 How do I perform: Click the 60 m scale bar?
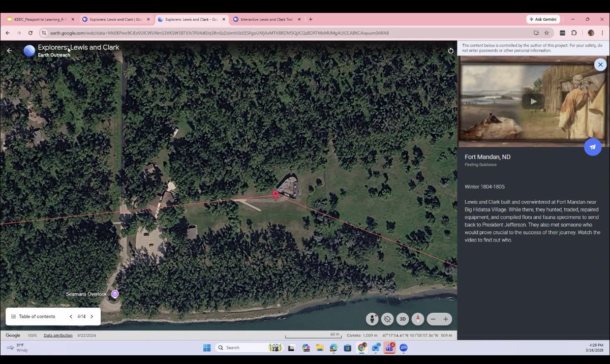(313, 336)
